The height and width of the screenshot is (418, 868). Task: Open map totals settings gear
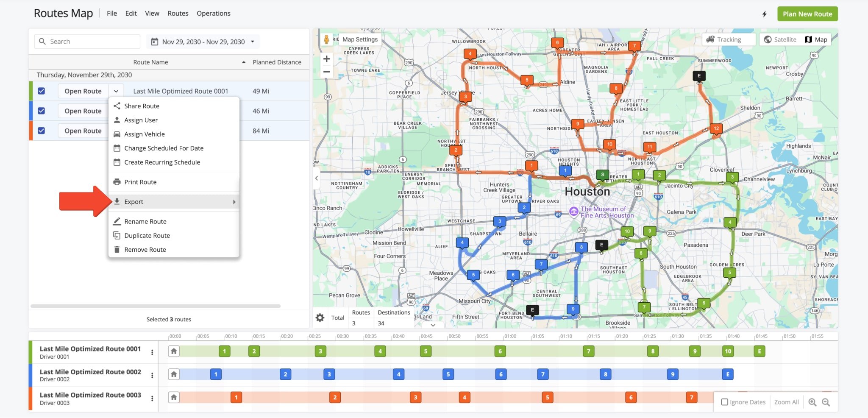[320, 318]
